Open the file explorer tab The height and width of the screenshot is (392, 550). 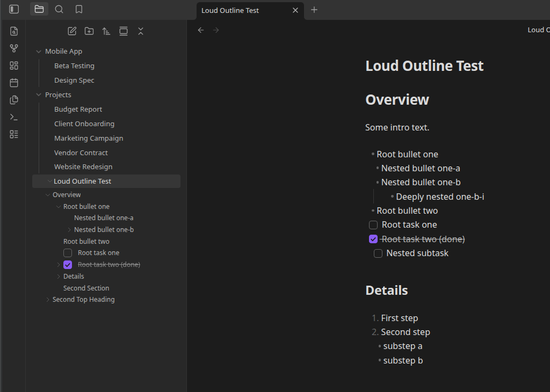(39, 9)
